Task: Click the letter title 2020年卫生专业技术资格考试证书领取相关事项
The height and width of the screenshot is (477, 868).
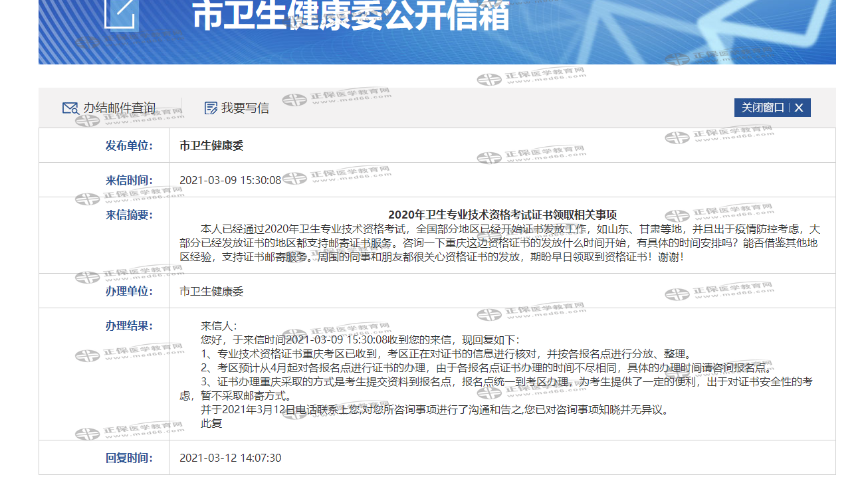Action: coord(502,215)
